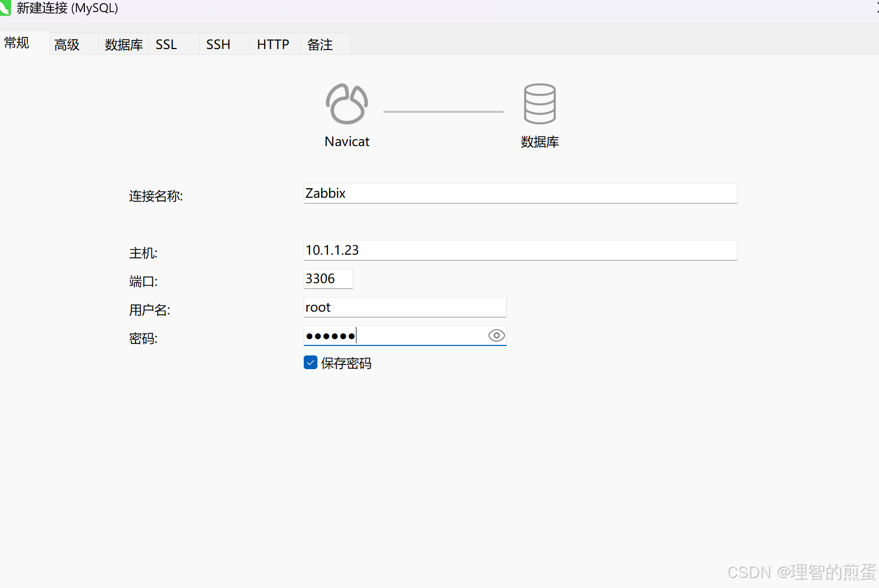
Task: Click the host field containing 10.1.1.23
Action: click(520, 250)
